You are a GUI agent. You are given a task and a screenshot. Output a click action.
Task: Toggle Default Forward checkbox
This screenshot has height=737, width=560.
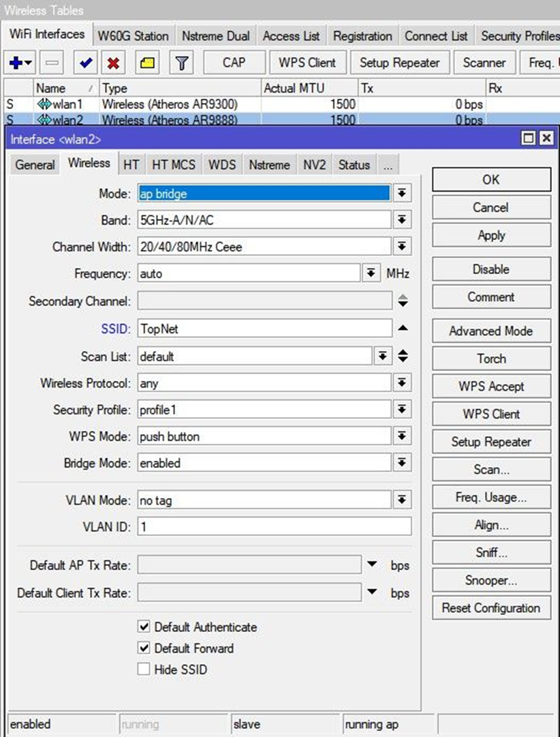144,648
